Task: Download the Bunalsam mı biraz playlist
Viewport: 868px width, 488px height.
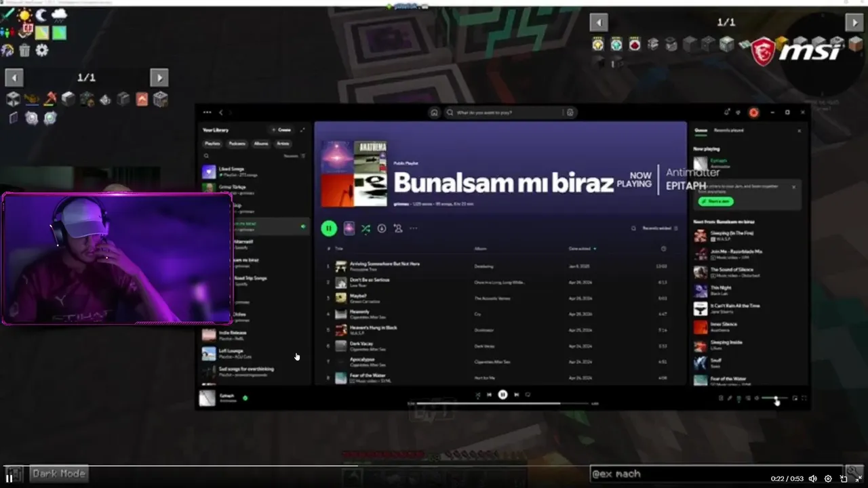Action: (x=382, y=228)
